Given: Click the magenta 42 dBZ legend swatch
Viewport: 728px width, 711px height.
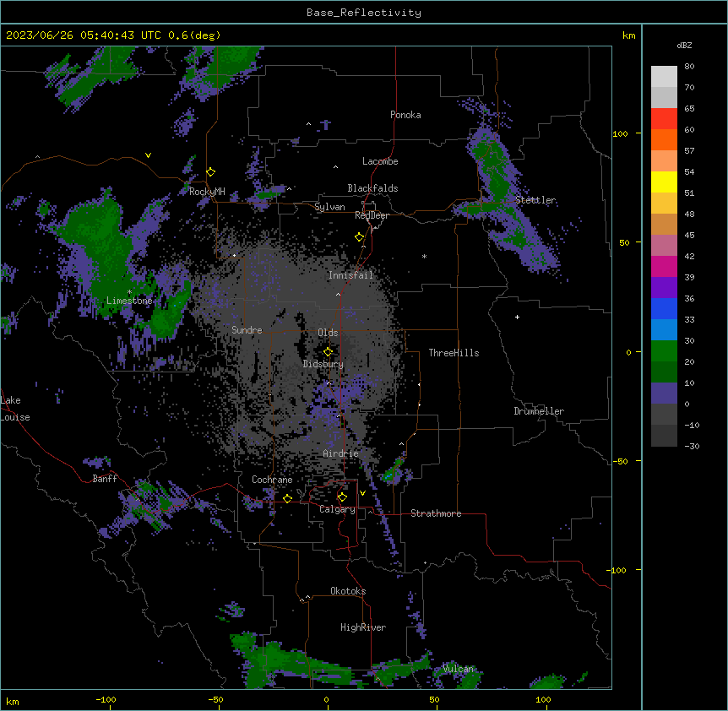Looking at the screenshot, I should pyautogui.click(x=664, y=266).
